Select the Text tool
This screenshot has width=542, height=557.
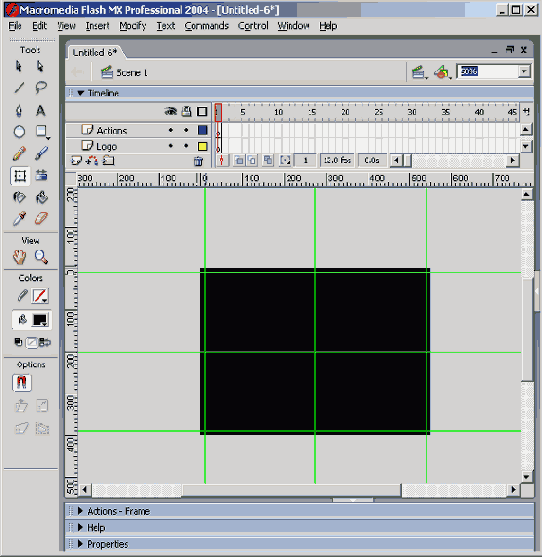coord(41,110)
